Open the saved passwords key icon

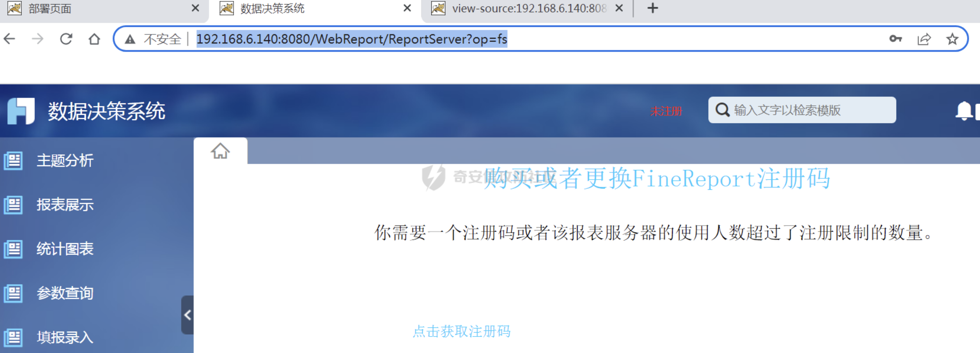coord(895,39)
